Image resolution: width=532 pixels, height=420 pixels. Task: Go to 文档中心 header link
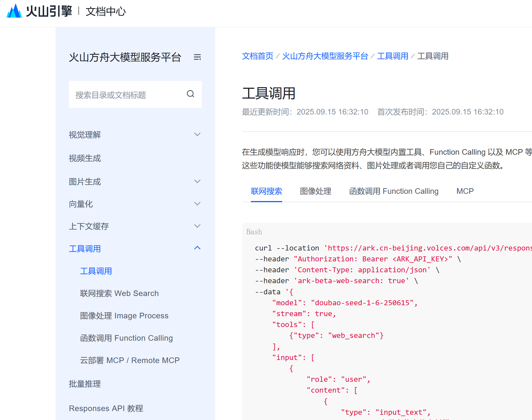(x=106, y=11)
